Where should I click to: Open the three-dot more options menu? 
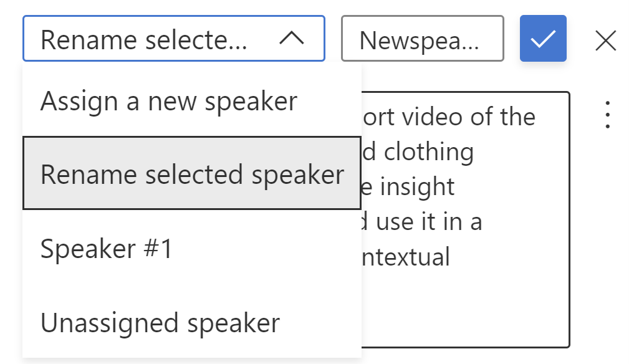coord(608,115)
